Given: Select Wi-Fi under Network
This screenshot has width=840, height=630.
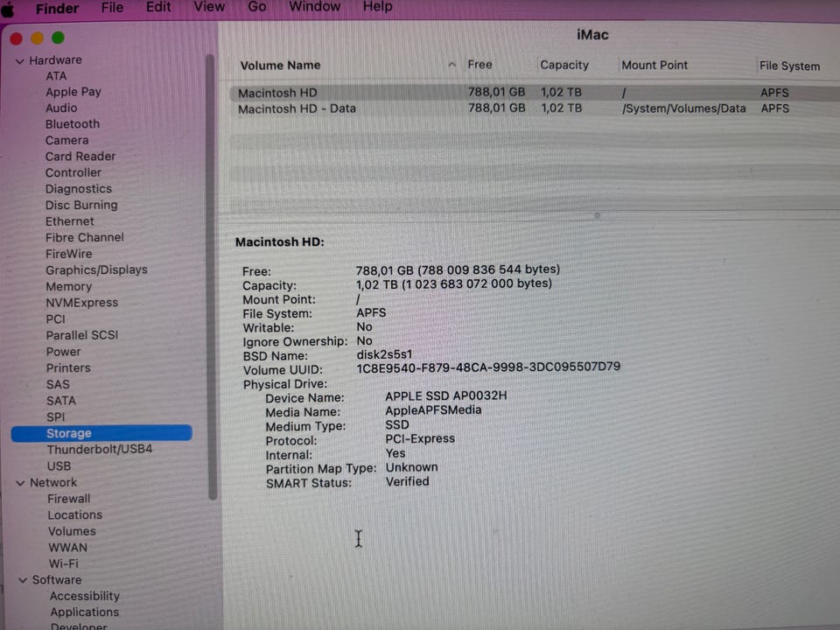Looking at the screenshot, I should tap(64, 563).
